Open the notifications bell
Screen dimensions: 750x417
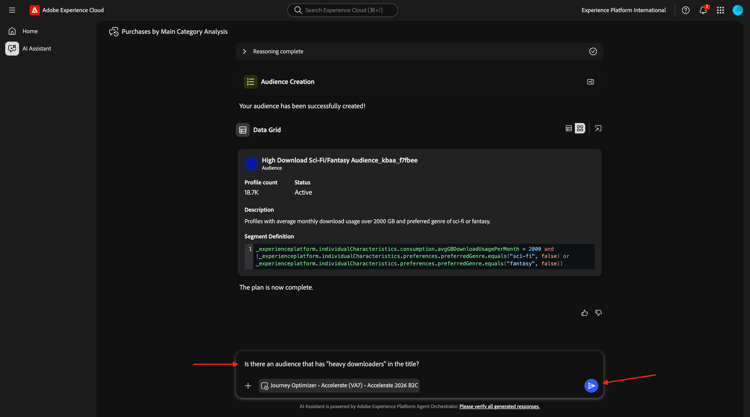click(703, 10)
